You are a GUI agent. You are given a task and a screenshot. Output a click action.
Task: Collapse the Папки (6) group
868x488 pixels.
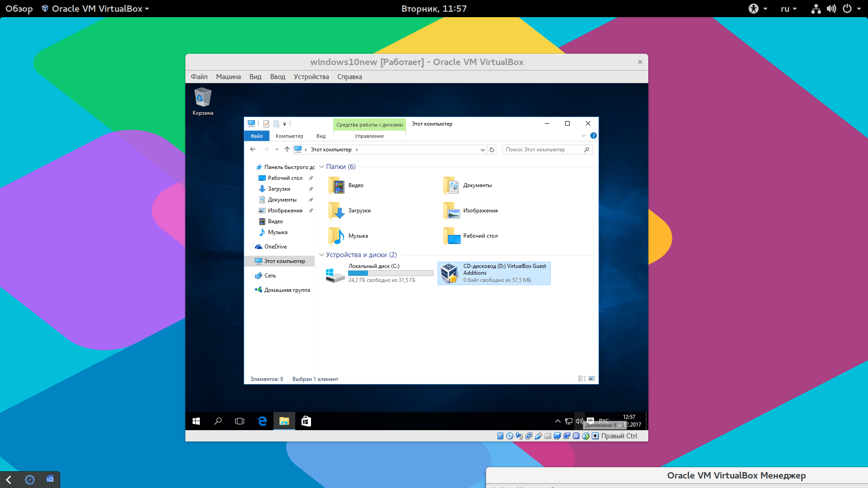coord(322,167)
